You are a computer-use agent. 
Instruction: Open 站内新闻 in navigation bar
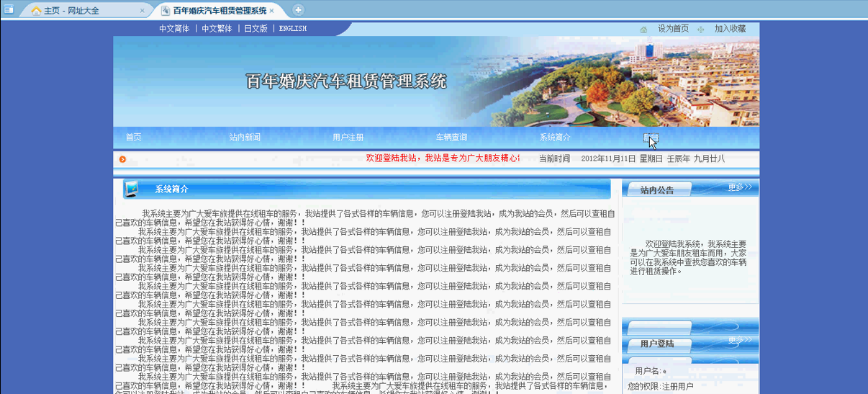click(x=245, y=138)
